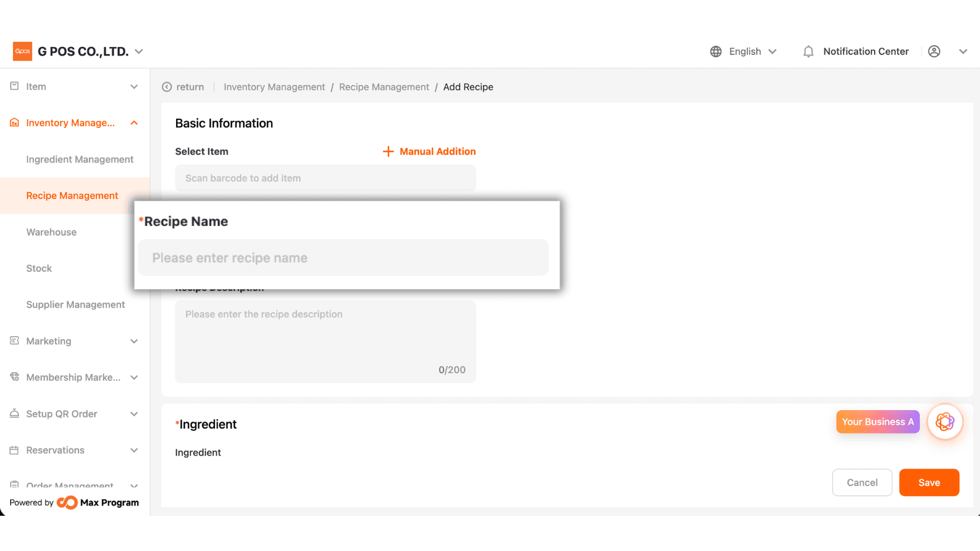Screen dimensions: 980x551
Task: Click the Membership Marketing diamond icon
Action: pyautogui.click(x=14, y=377)
